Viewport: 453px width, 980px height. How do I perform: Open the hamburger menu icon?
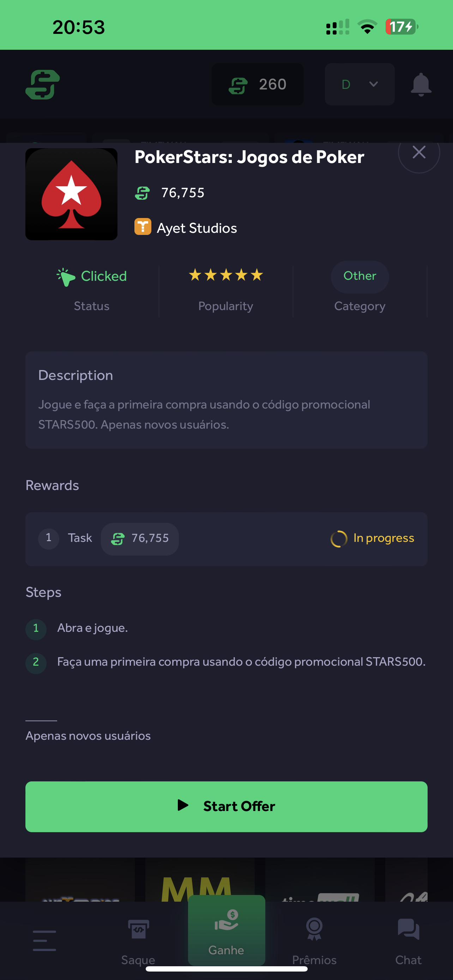click(44, 940)
